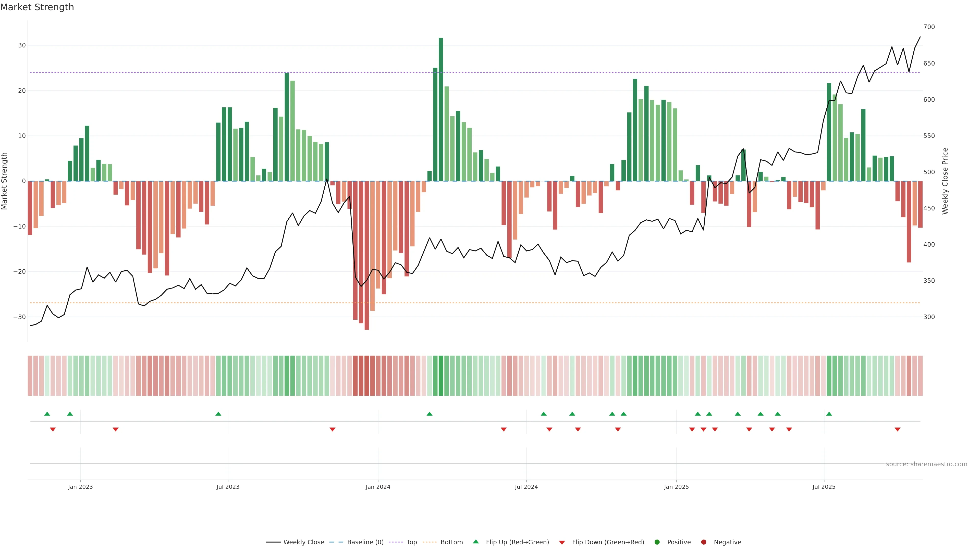Click the Market Strength chart title
The image size is (980, 551).
37,7
